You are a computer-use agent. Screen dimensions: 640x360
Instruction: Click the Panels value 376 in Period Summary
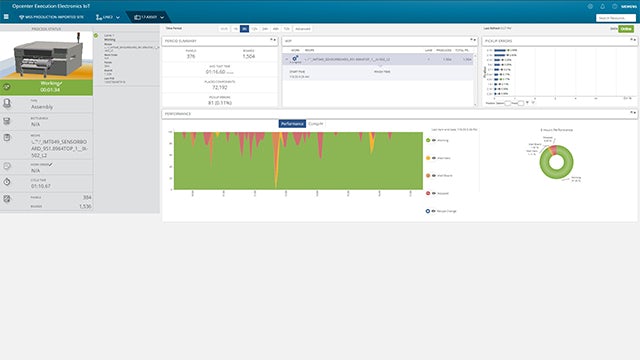click(191, 56)
